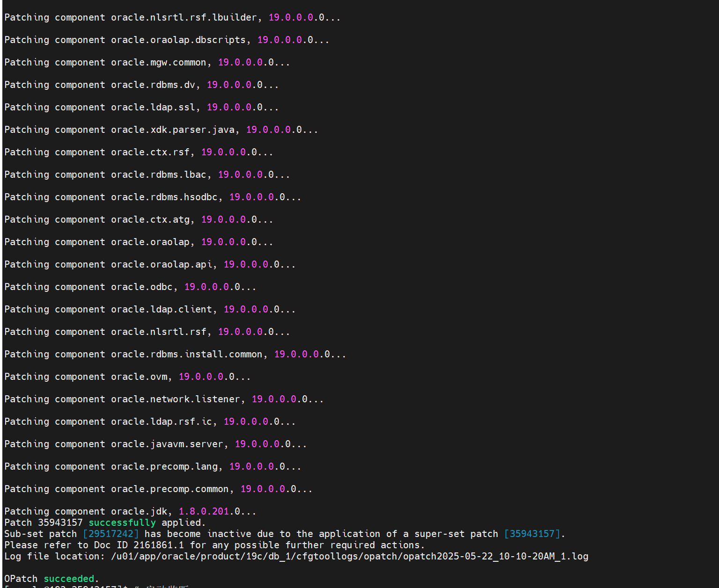Image resolution: width=719 pixels, height=588 pixels.
Task: Click the oracle.oraolap, component line
Action: 139,242
